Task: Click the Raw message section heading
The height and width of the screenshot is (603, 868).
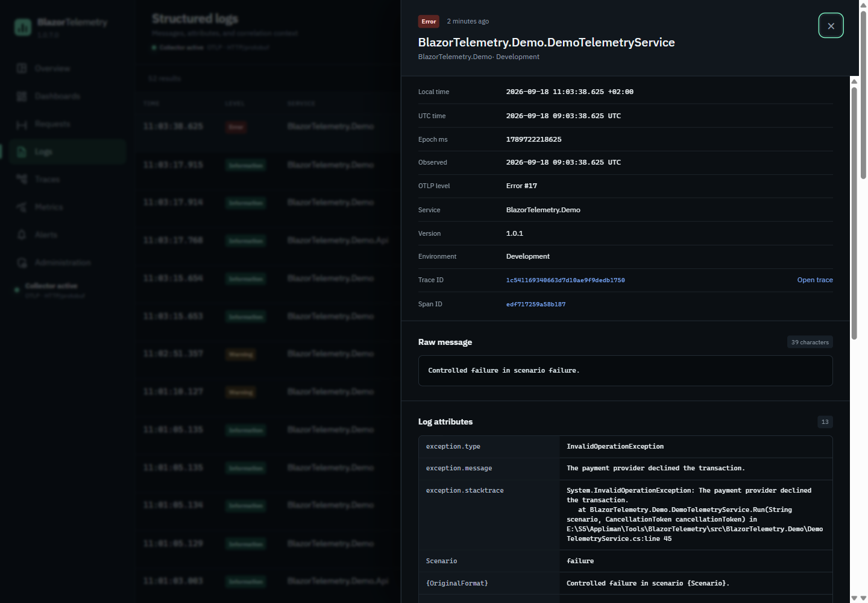Action: [x=445, y=343]
